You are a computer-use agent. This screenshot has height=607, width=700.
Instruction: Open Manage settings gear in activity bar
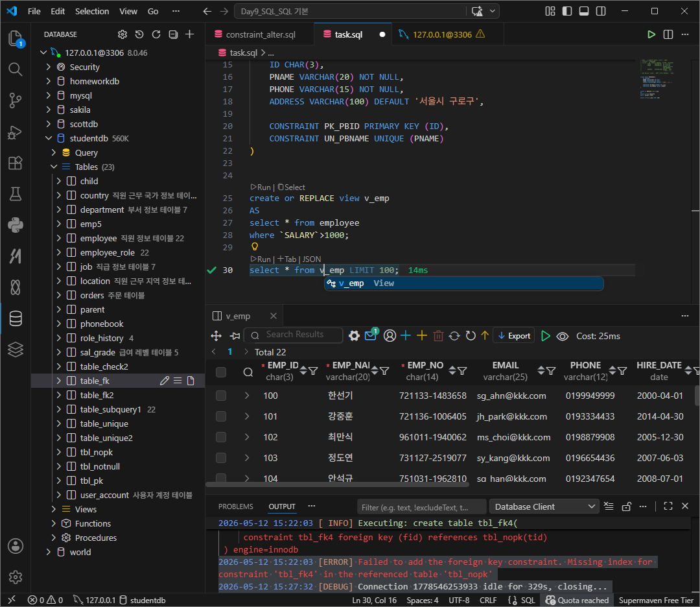coord(16,577)
